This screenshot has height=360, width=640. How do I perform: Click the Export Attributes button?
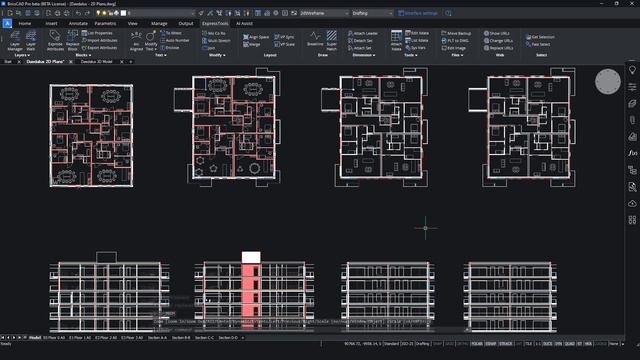pos(100,48)
